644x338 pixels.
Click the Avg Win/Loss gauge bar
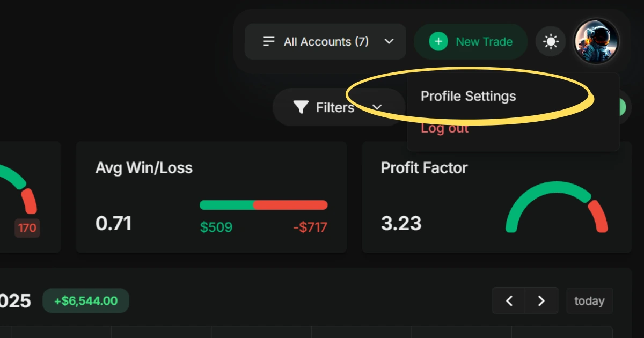click(x=264, y=204)
